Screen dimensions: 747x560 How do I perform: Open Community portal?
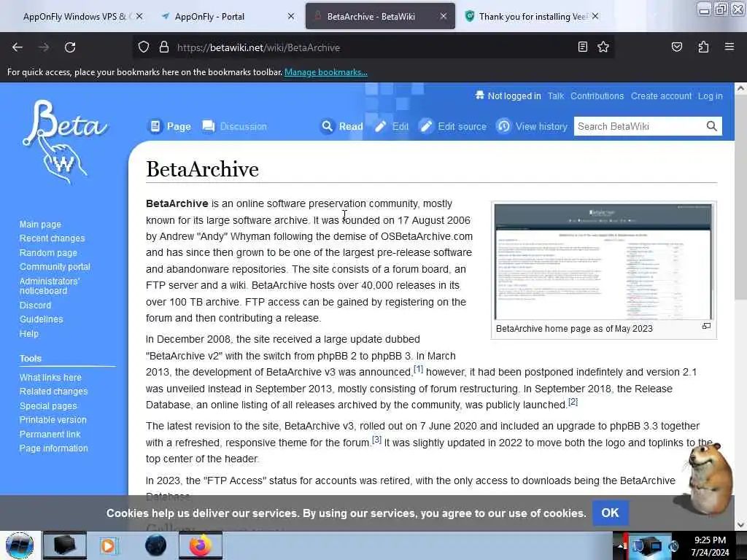coord(55,267)
